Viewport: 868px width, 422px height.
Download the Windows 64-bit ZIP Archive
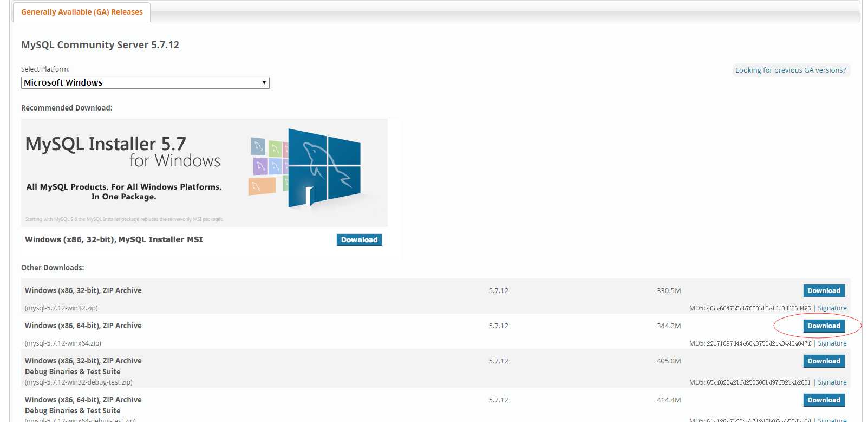point(824,326)
